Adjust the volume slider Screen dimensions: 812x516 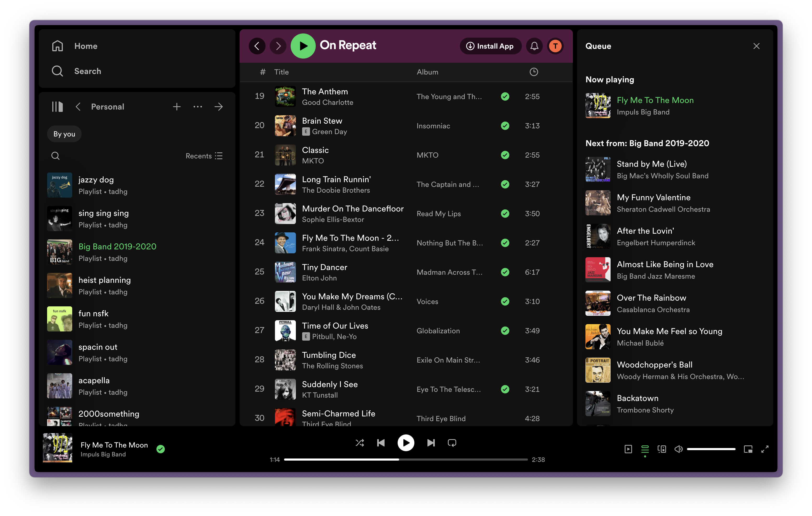pos(711,449)
